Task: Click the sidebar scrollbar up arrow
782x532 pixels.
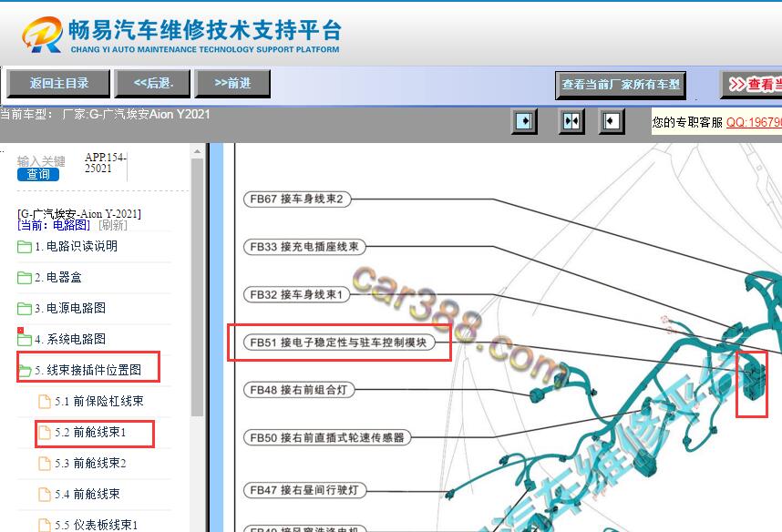Action: [x=197, y=150]
